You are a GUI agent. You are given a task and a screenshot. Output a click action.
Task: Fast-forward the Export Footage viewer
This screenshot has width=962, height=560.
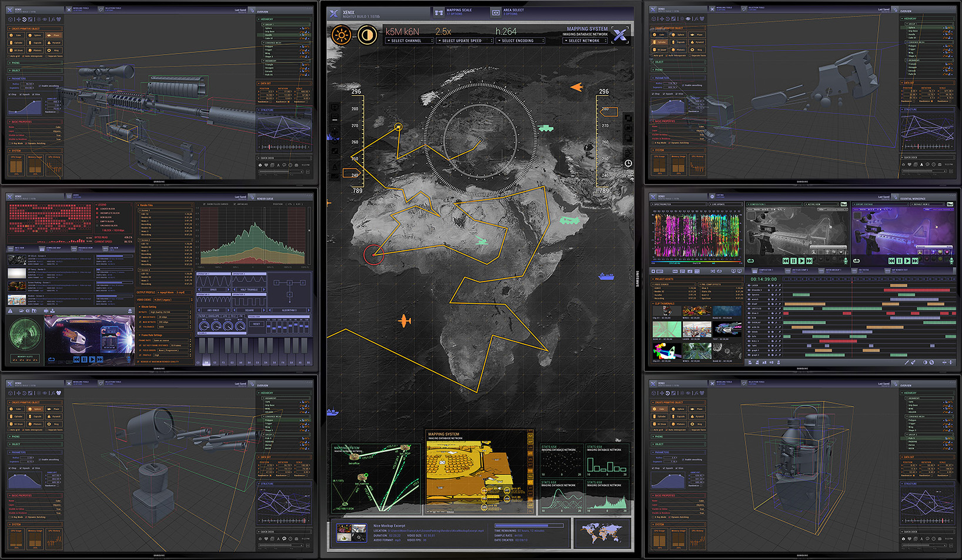[x=914, y=260]
